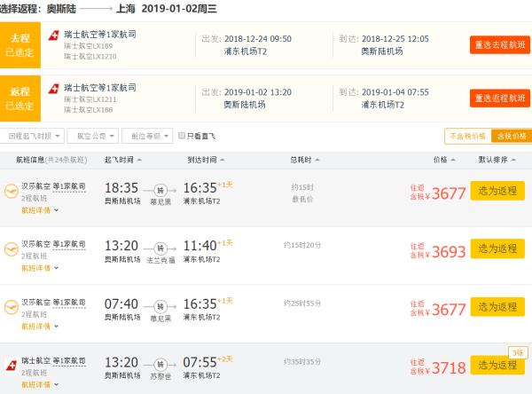Expand 航班详情 for the 18:35 flight

click(40, 210)
